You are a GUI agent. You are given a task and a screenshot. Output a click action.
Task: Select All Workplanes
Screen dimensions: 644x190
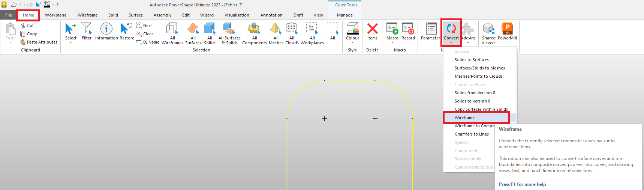point(312,33)
